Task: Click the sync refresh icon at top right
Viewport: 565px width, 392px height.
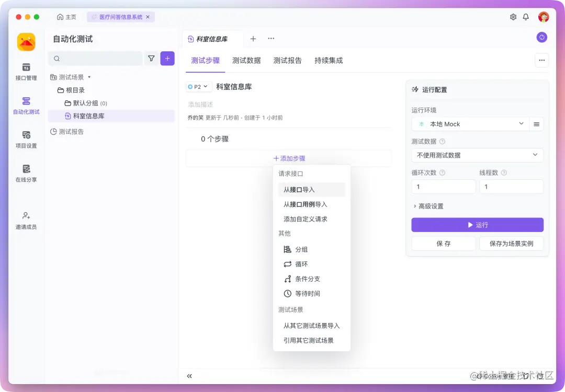Action: point(541,37)
